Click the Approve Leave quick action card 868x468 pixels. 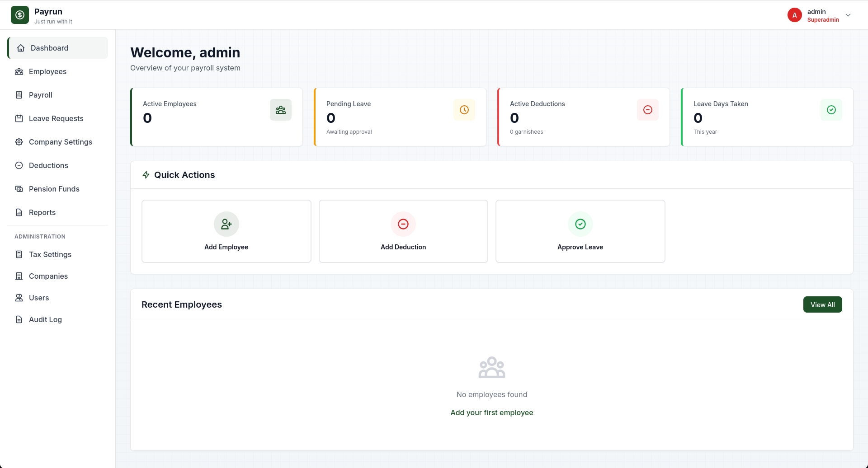click(x=580, y=231)
